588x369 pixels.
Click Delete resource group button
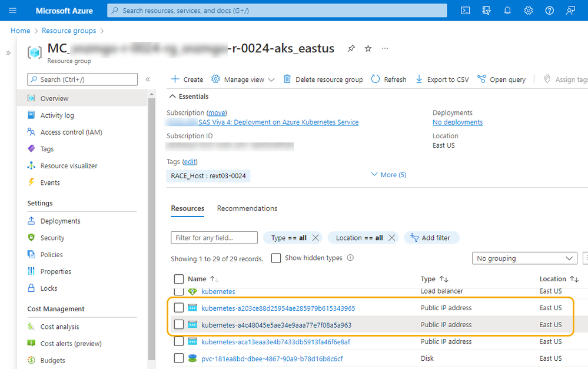point(323,79)
